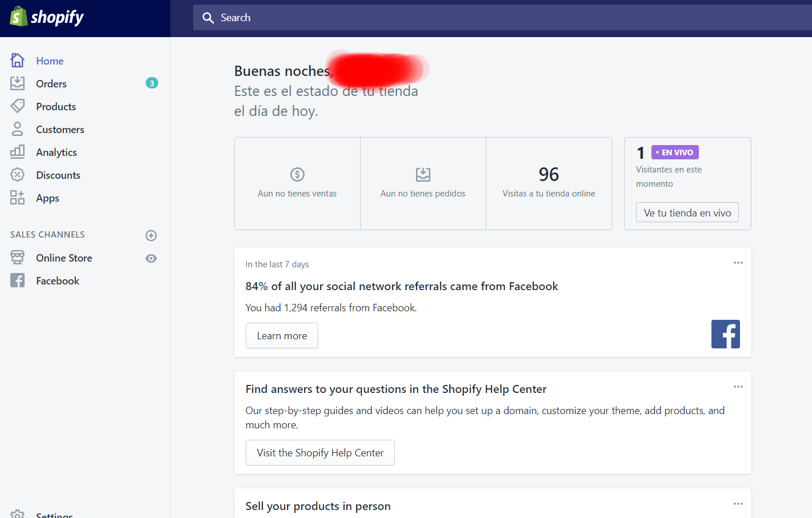
Task: Click the Search input field
Action: point(503,18)
